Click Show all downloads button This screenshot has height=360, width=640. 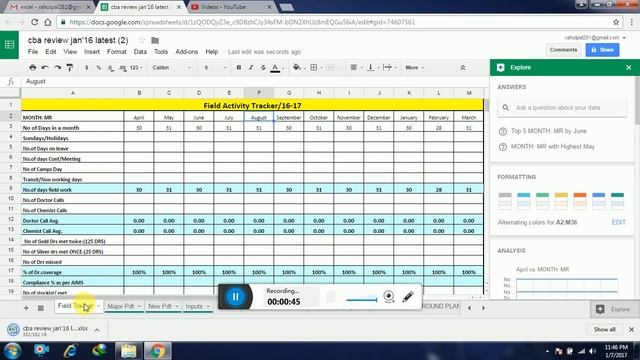(604, 329)
